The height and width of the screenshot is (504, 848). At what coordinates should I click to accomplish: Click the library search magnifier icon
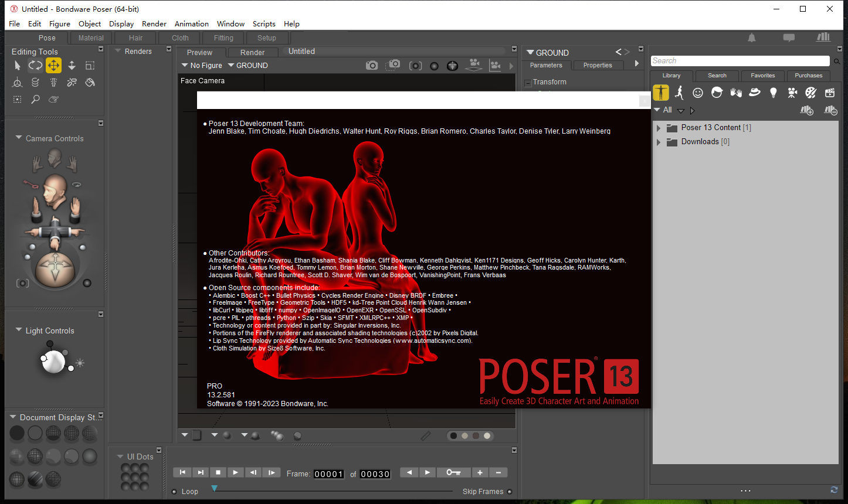point(837,62)
